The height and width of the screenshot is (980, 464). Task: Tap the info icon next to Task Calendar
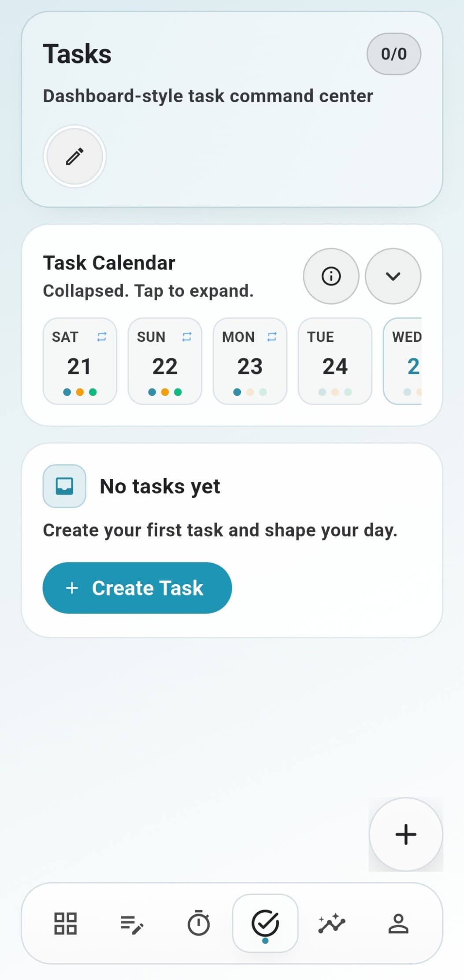coord(331,276)
